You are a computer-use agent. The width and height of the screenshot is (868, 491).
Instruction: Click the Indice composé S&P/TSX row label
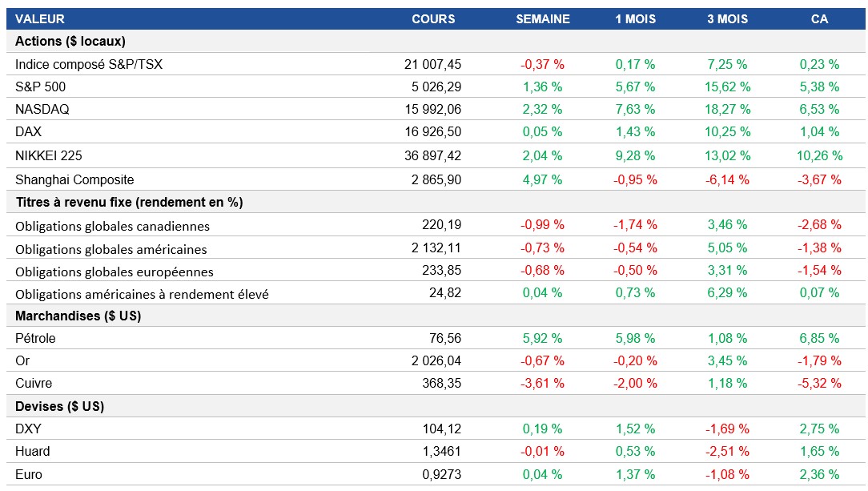89,64
